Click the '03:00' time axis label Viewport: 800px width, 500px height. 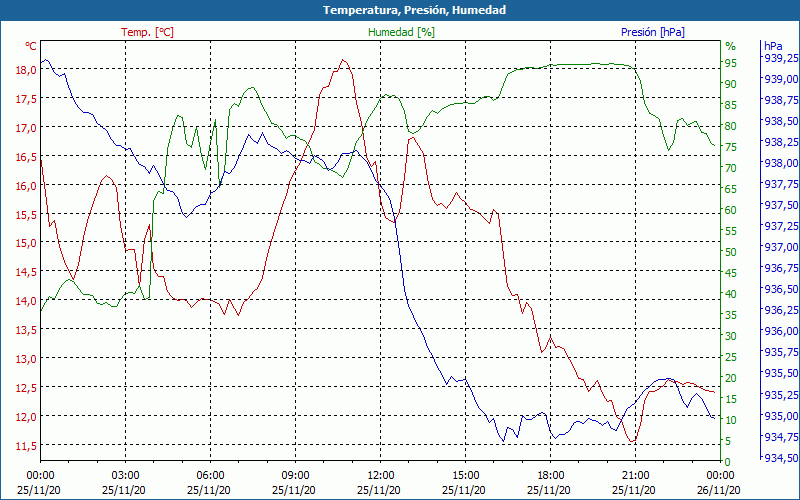126,476
